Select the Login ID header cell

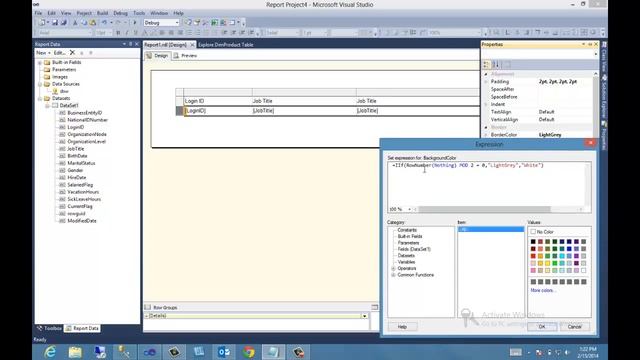(x=218, y=101)
